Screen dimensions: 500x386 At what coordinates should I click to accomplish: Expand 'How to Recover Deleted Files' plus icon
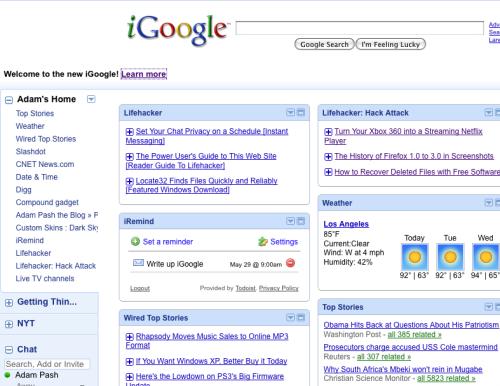pos(328,172)
